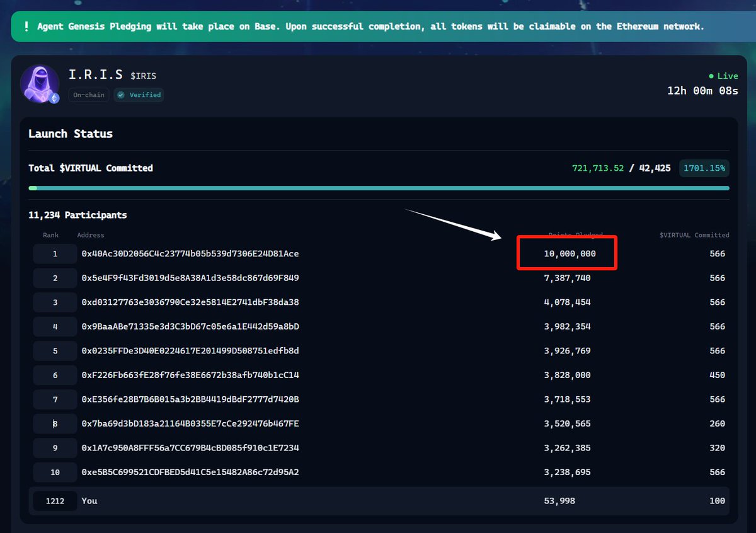Screen dimensions: 756x533
Task: Click the Verified badge
Action: coord(139,95)
